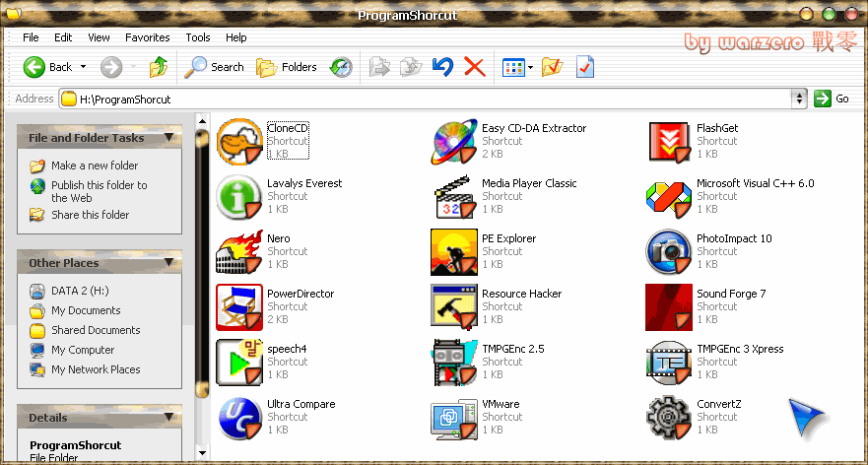Open the Edit menu
The width and height of the screenshot is (868, 465).
tap(63, 37)
